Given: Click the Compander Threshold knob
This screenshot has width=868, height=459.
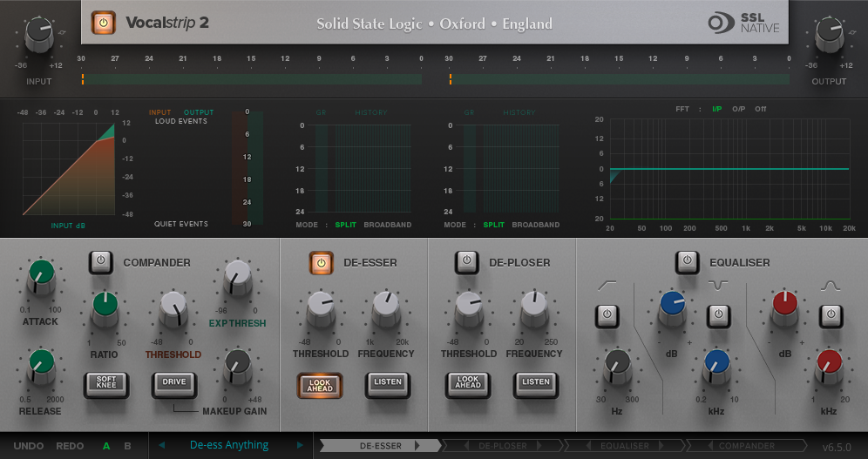Looking at the screenshot, I should 173,308.
